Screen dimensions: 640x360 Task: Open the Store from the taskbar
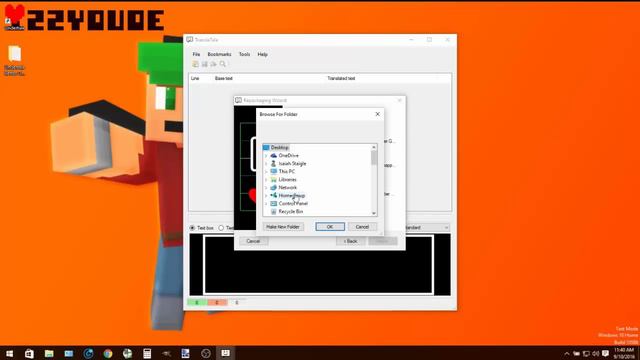point(29,353)
